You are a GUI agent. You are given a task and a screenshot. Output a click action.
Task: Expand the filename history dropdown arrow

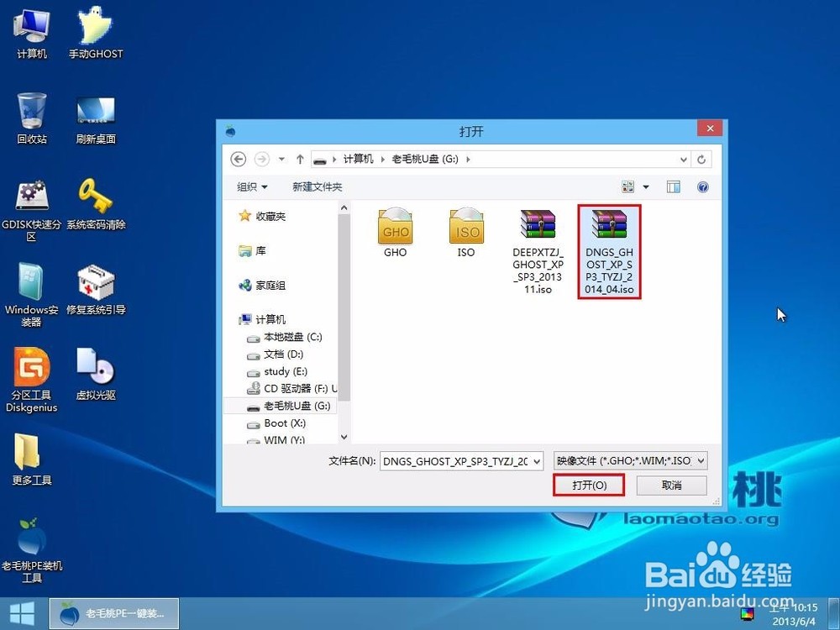pyautogui.click(x=537, y=461)
